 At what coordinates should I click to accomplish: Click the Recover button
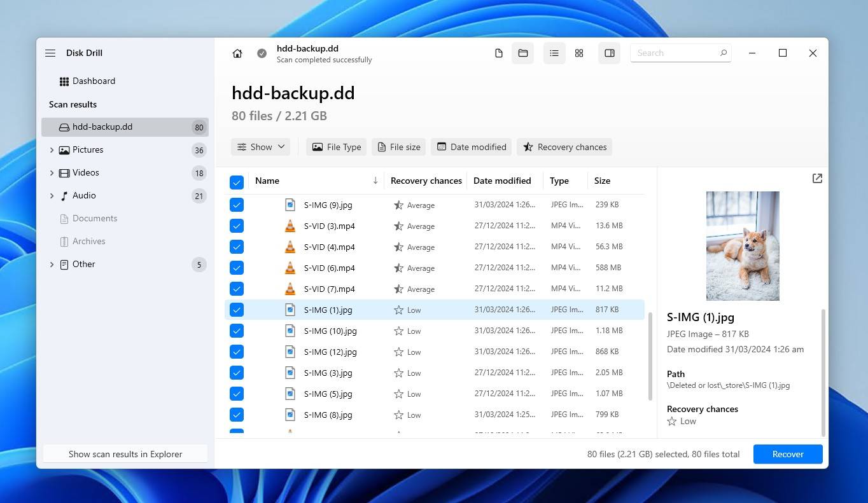(788, 454)
